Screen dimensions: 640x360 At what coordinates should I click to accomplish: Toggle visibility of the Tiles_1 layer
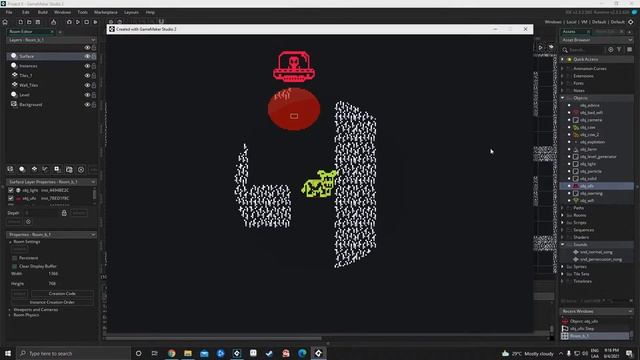click(87, 76)
